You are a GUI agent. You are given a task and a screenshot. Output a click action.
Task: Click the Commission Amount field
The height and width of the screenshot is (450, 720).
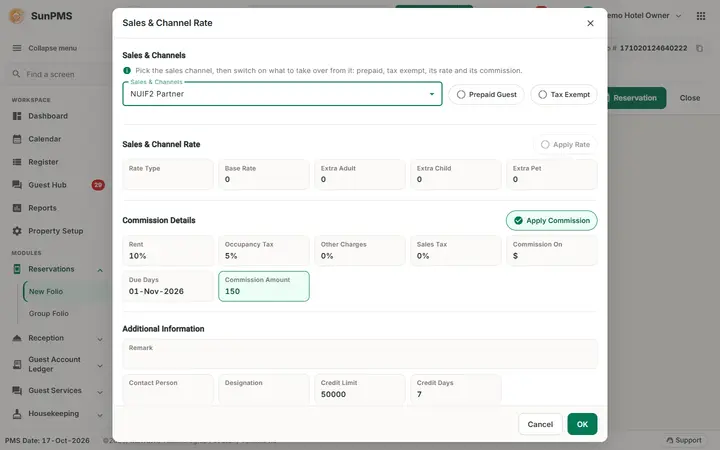[264, 287]
